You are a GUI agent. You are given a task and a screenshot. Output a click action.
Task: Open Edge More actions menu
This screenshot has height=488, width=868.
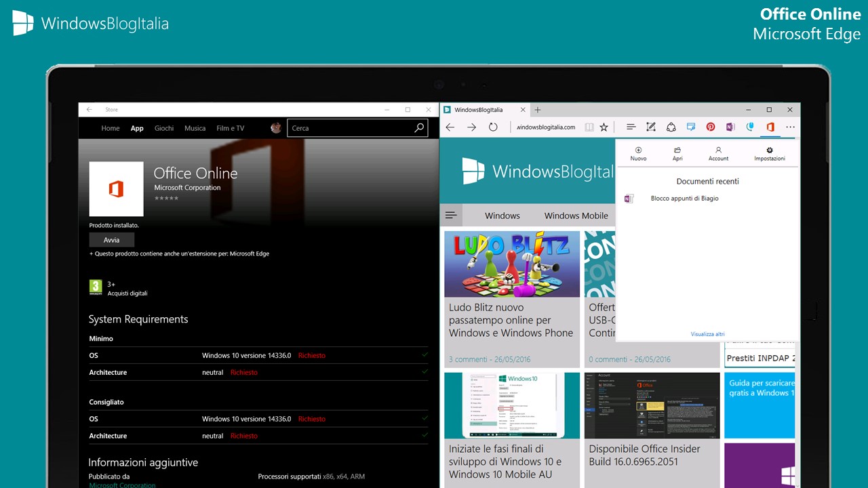tap(790, 127)
